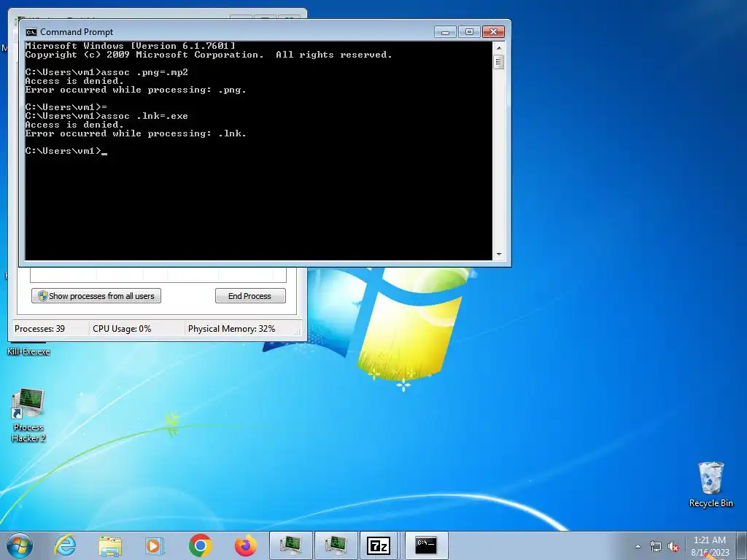The image size is (747, 560).
Task: Click the CPU Usage: 0% status entry
Action: [x=122, y=329]
